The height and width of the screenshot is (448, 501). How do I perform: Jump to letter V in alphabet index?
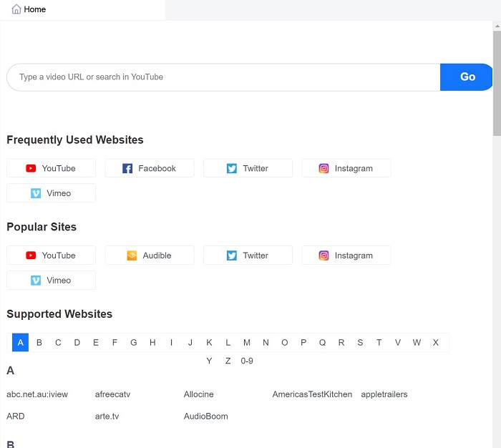point(398,343)
